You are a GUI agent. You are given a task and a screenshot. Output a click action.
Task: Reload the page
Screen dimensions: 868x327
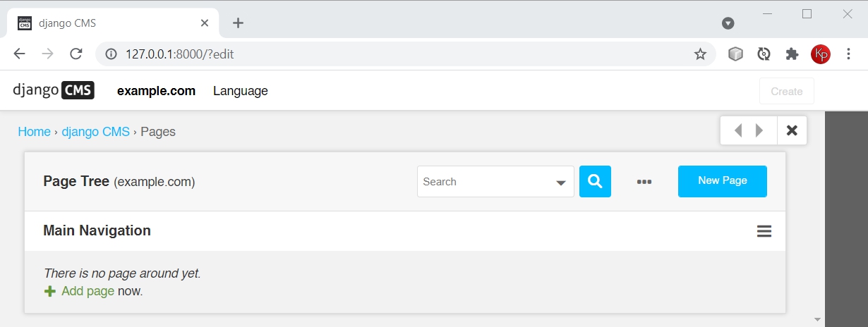click(x=76, y=54)
